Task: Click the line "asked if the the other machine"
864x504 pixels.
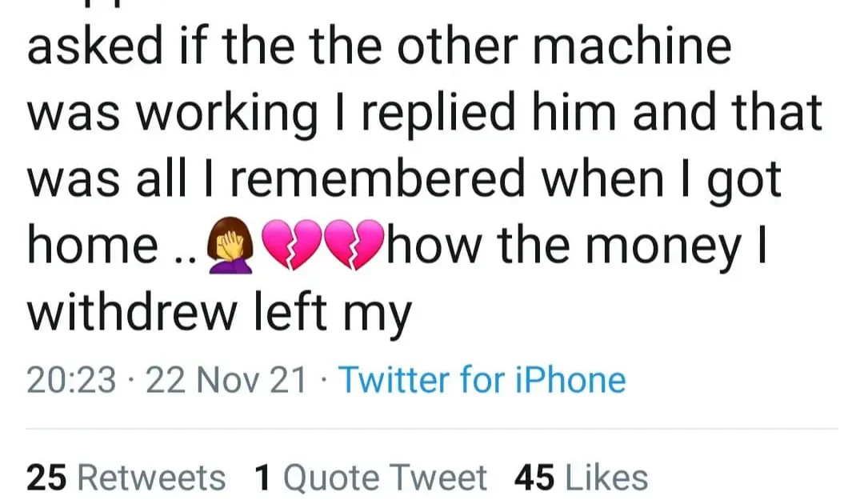Action: point(379,48)
